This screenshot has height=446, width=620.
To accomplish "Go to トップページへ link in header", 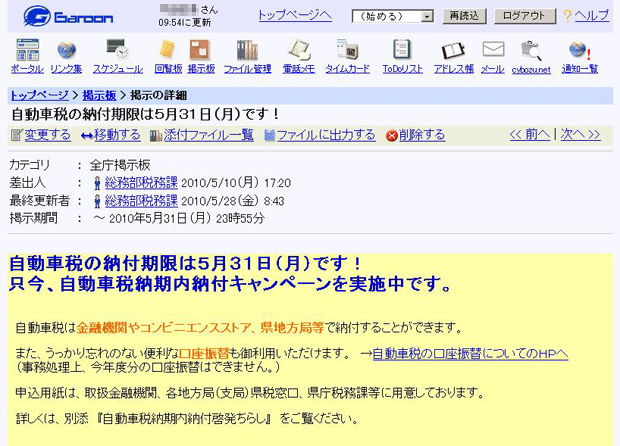I will pyautogui.click(x=295, y=15).
